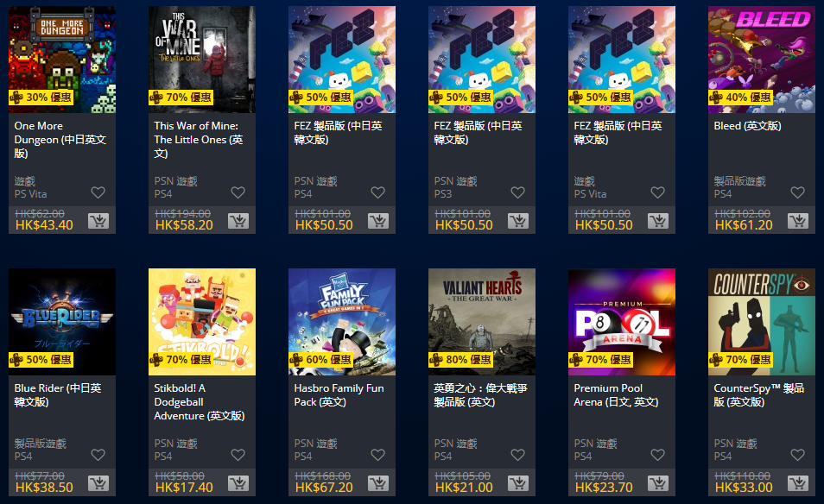Open Hasbro Family Fun Pack title link

339,394
